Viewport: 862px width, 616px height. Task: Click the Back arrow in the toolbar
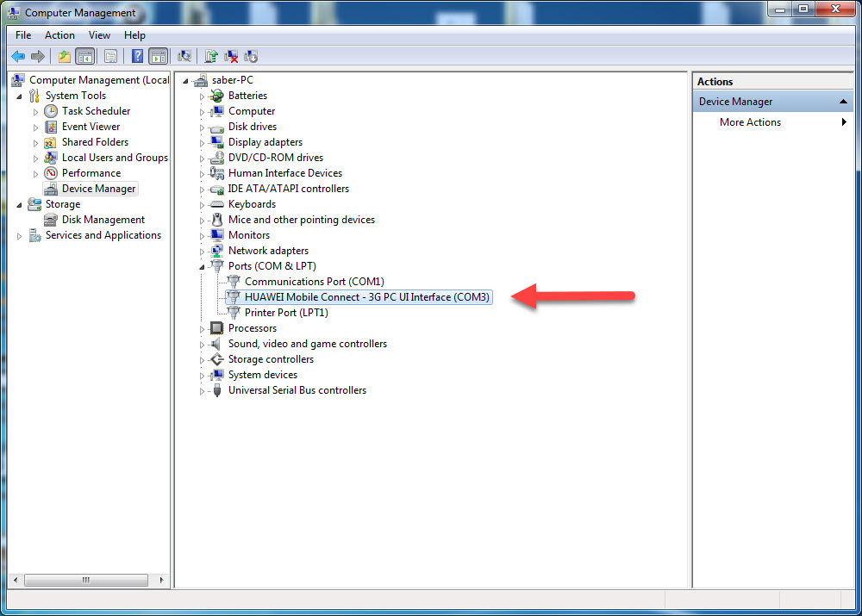[18, 56]
